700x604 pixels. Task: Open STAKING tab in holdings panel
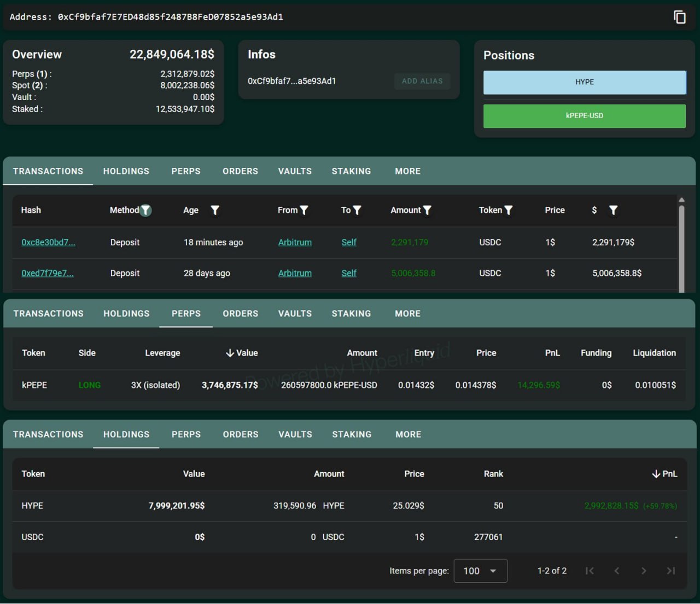coord(352,434)
